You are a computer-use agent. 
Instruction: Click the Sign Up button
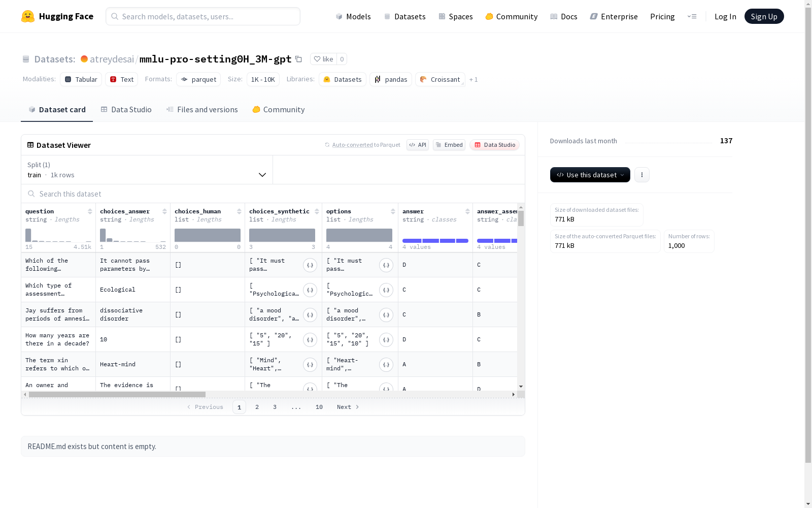(764, 16)
